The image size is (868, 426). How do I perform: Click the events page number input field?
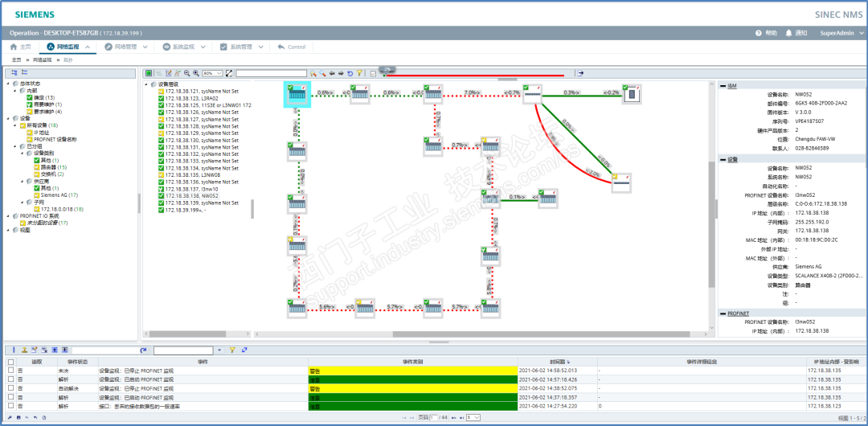click(x=434, y=417)
